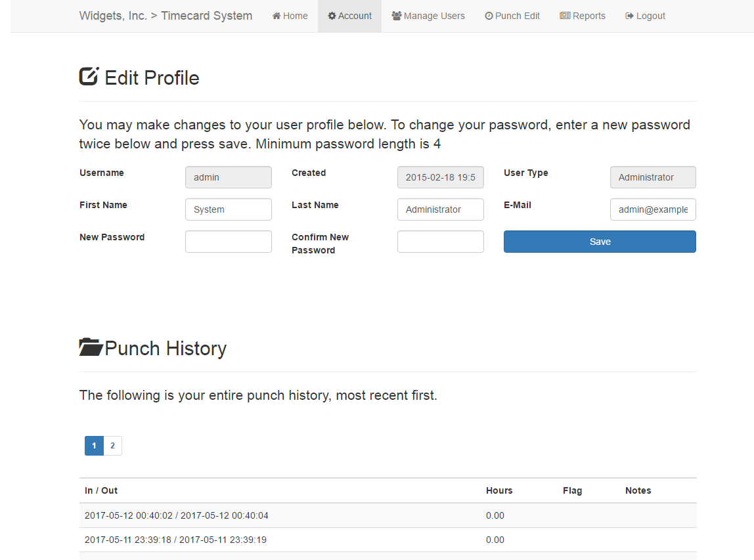Click the Home house icon in navbar
754x560 pixels.
click(x=277, y=16)
